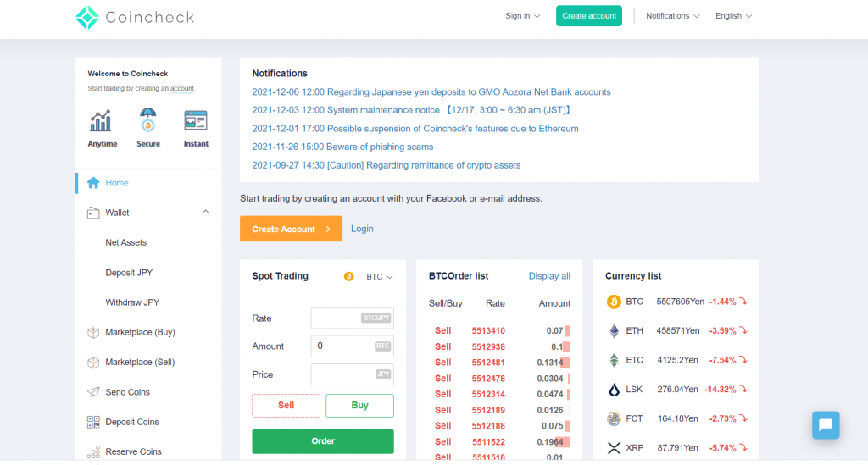Open the chat support bubble icon

click(x=826, y=424)
